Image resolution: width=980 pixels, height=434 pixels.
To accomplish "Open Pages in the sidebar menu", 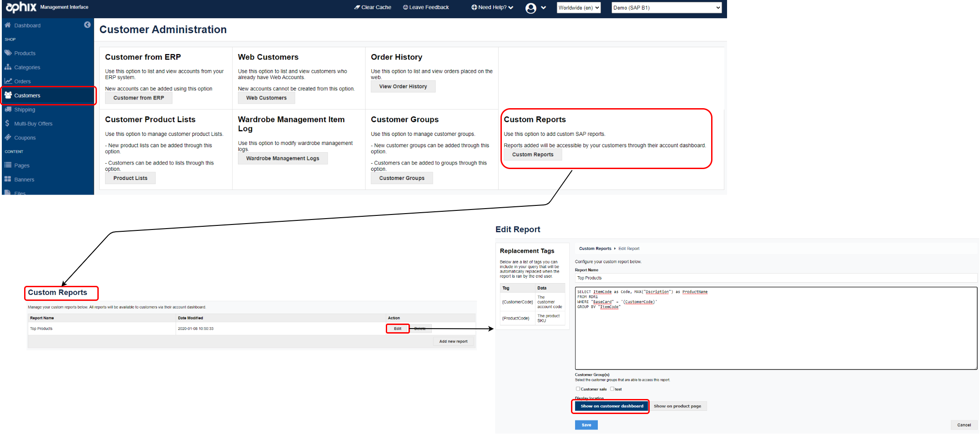I will click(22, 166).
